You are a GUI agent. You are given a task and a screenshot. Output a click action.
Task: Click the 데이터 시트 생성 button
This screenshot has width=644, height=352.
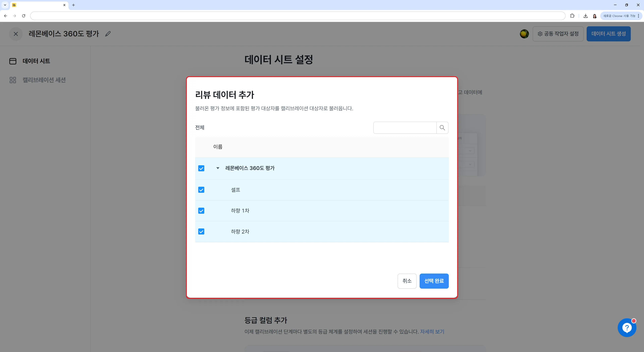(x=608, y=34)
